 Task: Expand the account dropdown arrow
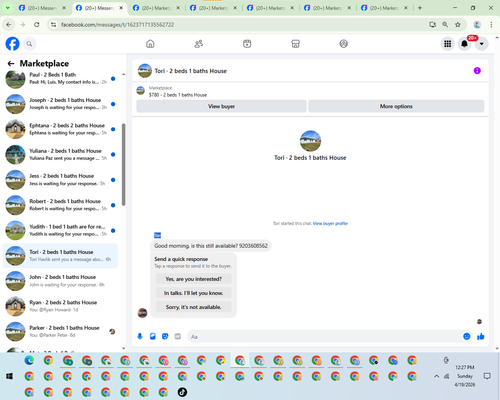point(481,44)
